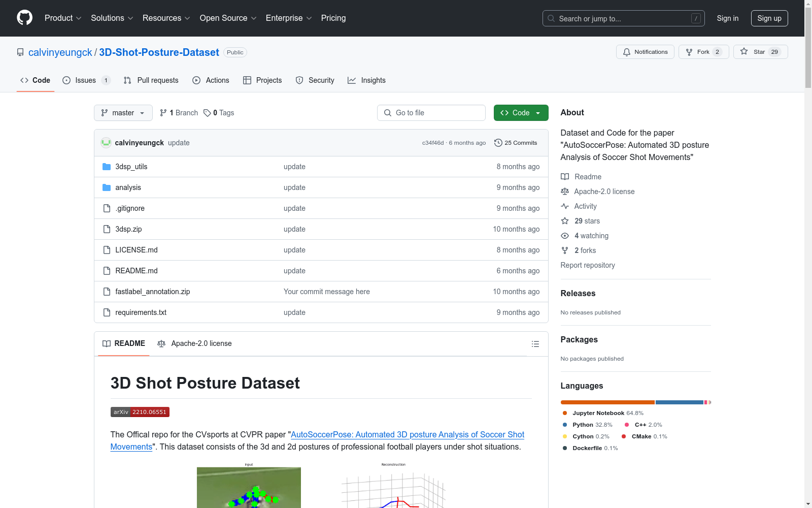Open the Pricing link
The width and height of the screenshot is (812, 508).
pyautogui.click(x=333, y=18)
